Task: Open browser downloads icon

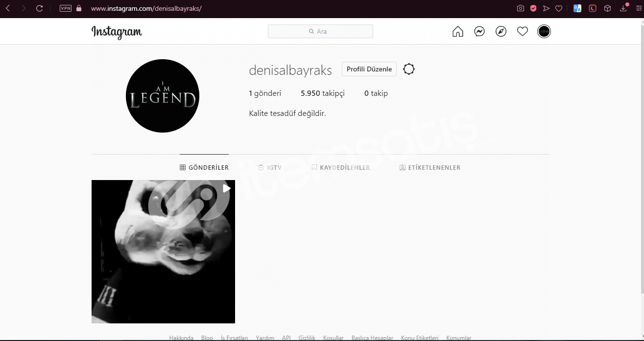Action: point(624,8)
